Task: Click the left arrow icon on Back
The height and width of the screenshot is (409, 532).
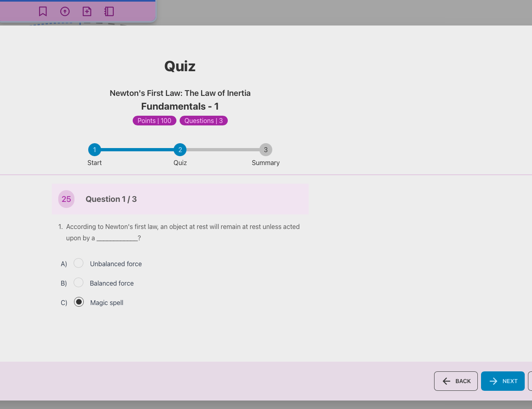Action: point(446,381)
